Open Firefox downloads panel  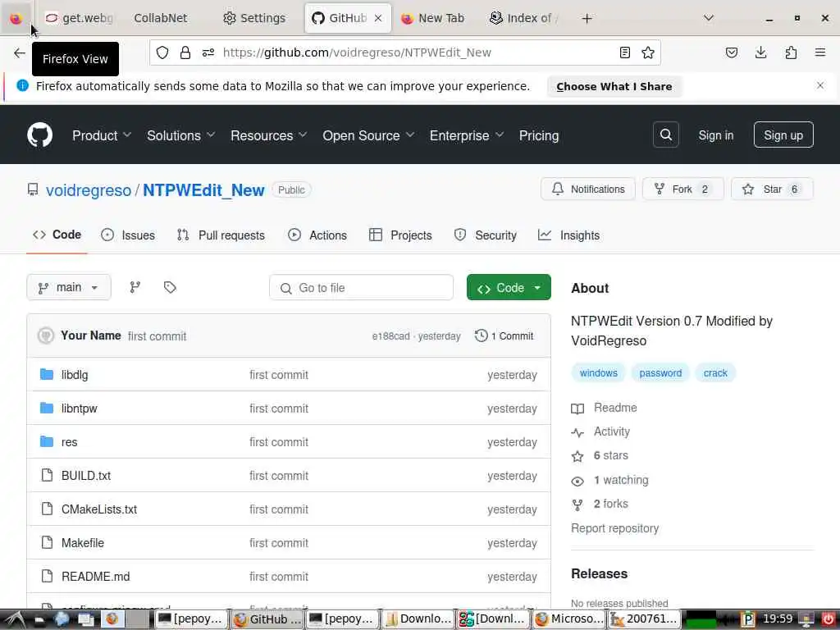pos(760,52)
